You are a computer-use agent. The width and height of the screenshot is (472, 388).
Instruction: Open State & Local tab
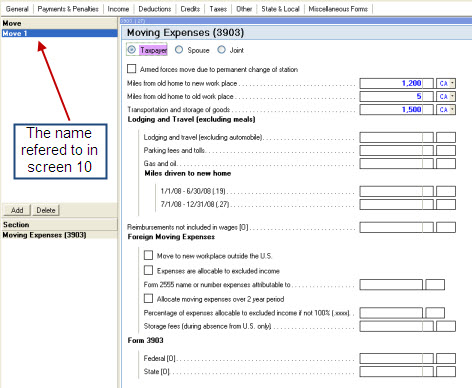click(280, 9)
